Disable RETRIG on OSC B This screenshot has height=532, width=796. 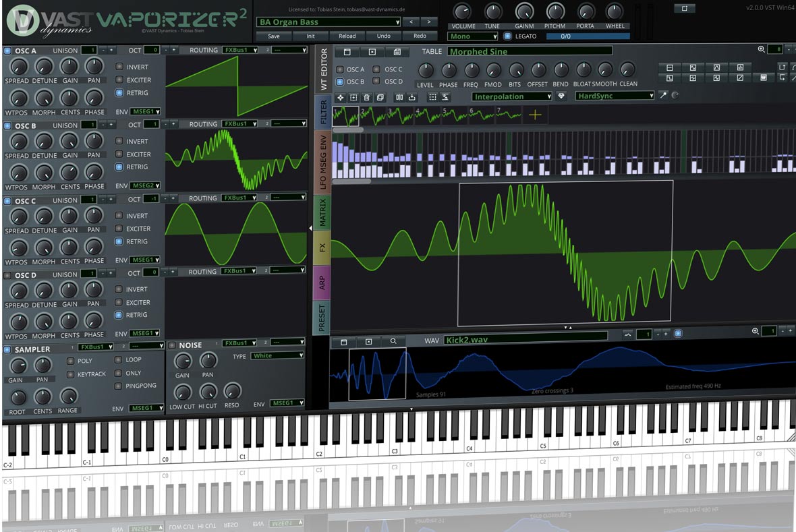(x=119, y=167)
